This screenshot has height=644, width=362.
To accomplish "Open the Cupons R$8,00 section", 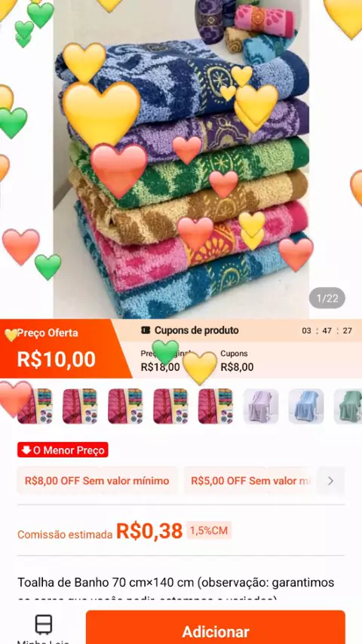I will tap(237, 360).
